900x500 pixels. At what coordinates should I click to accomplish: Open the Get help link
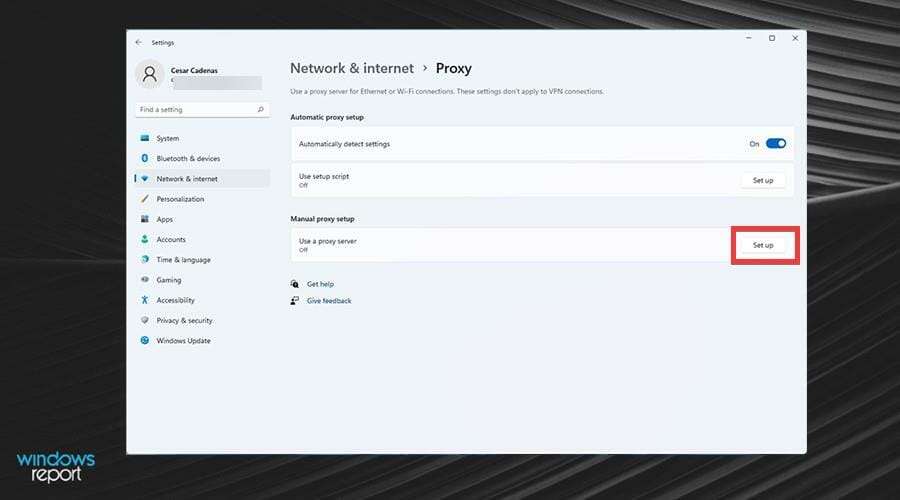[x=320, y=284]
